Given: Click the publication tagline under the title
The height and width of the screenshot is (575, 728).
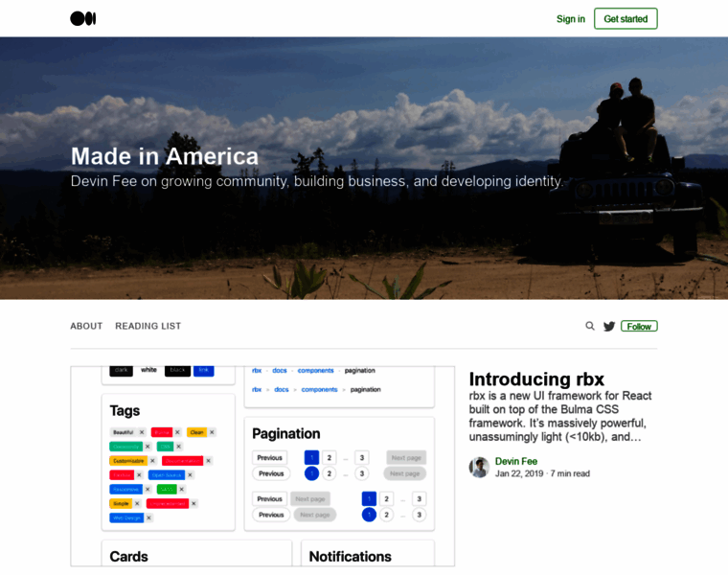Looking at the screenshot, I should click(x=316, y=181).
